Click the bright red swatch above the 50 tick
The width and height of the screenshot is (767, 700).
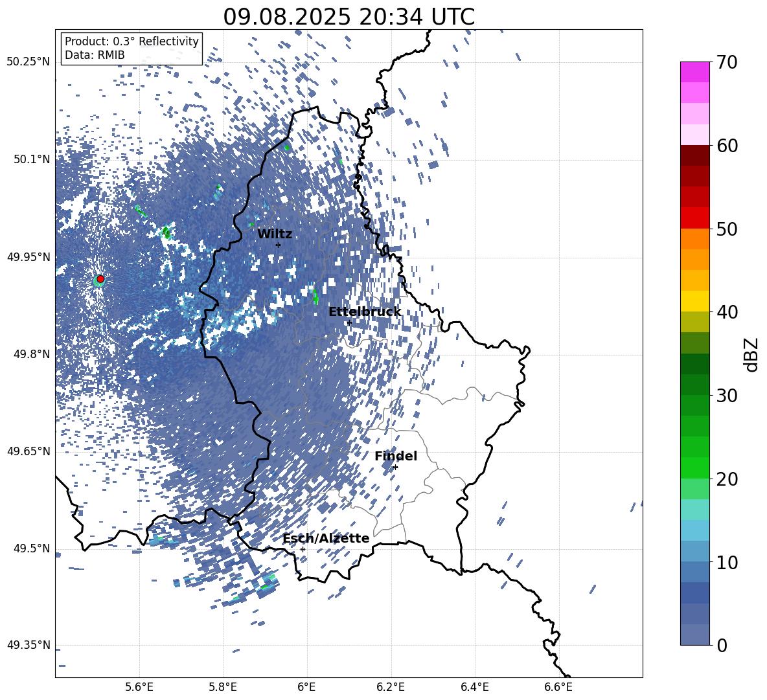(x=694, y=218)
